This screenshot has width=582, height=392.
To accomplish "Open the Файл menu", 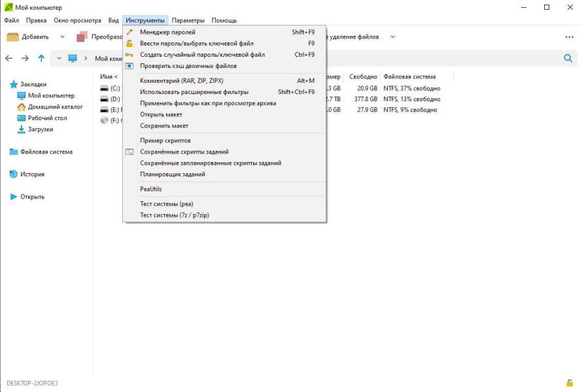I will pyautogui.click(x=12, y=20).
